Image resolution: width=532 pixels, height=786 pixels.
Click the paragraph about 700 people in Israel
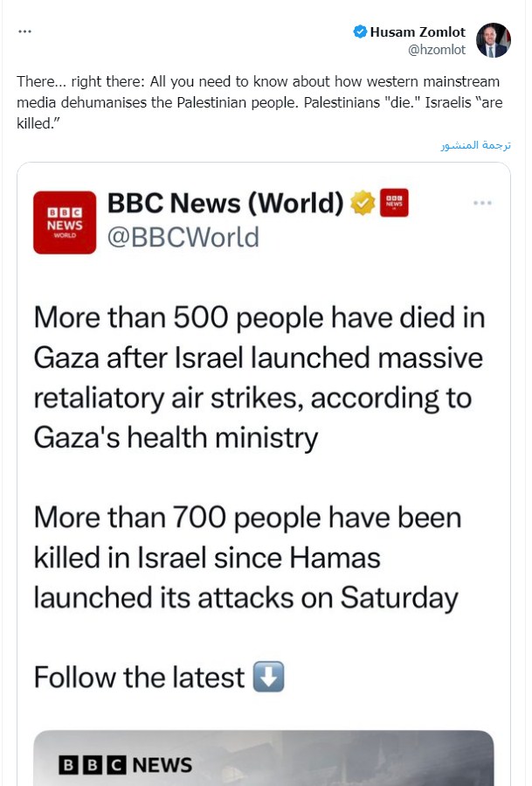point(247,557)
